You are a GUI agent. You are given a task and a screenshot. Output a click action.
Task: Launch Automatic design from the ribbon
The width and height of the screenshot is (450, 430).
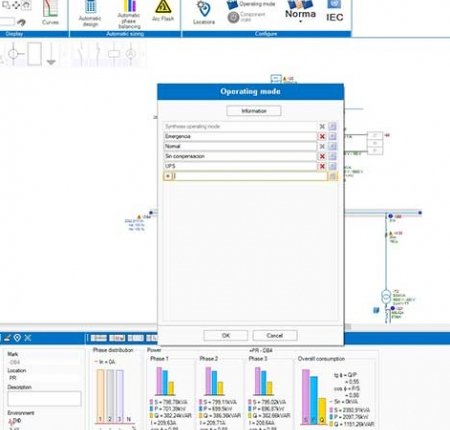(90, 13)
